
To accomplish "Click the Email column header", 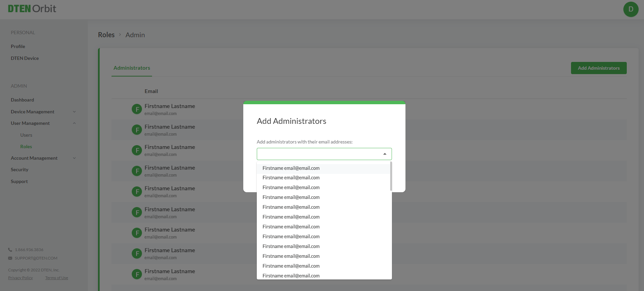I will pos(151,91).
